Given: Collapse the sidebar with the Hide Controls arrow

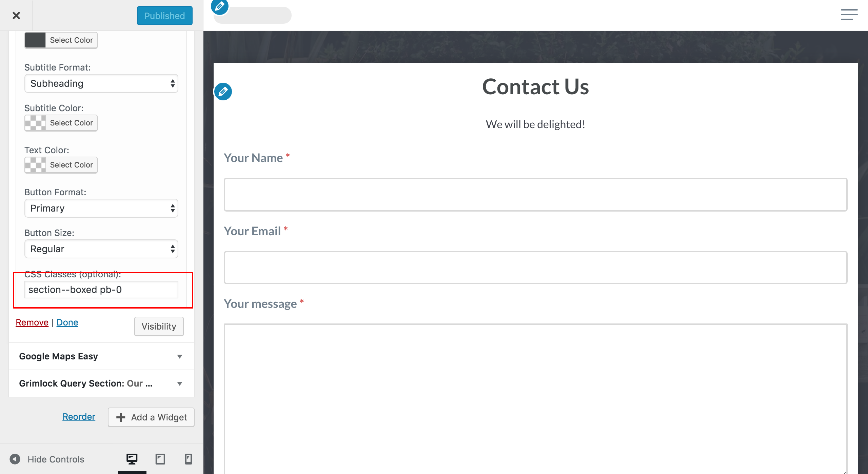Looking at the screenshot, I should coord(15,459).
